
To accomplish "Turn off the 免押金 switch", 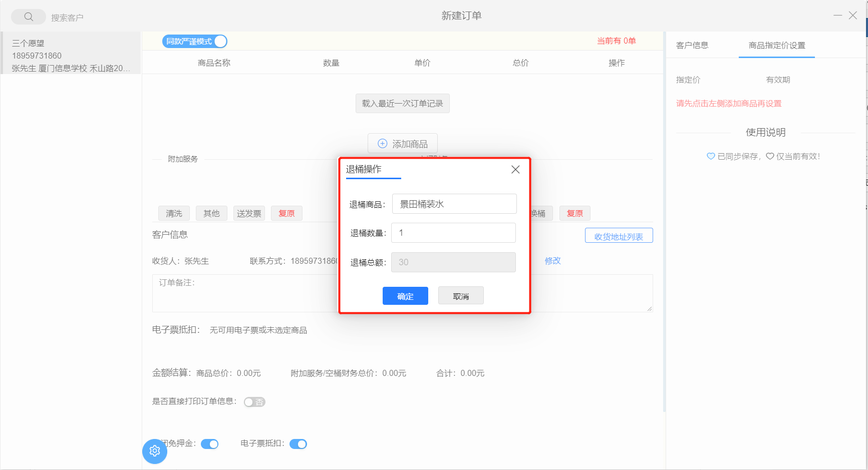I will 209,444.
